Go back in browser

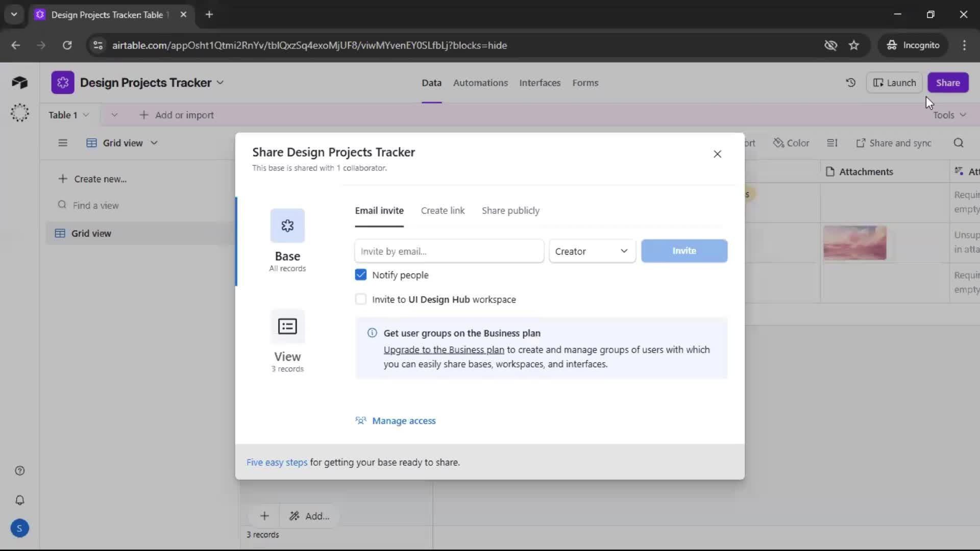16,45
